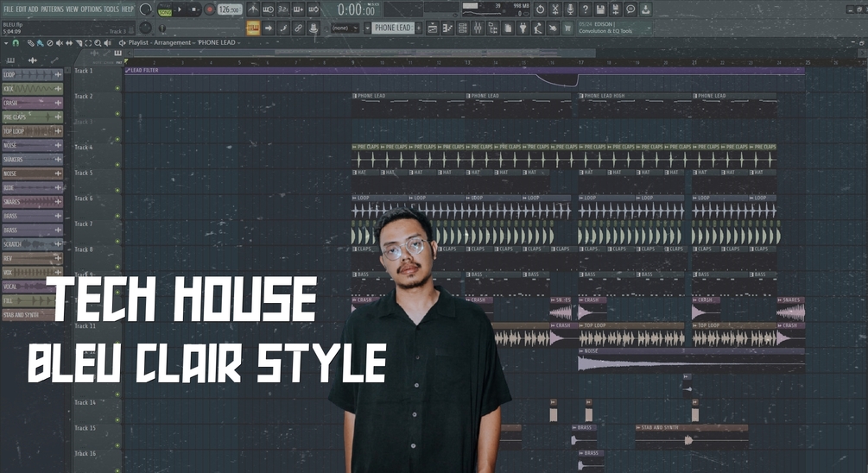The width and height of the screenshot is (868, 473).
Task: Stop playback with the Stop button
Action: tap(193, 9)
